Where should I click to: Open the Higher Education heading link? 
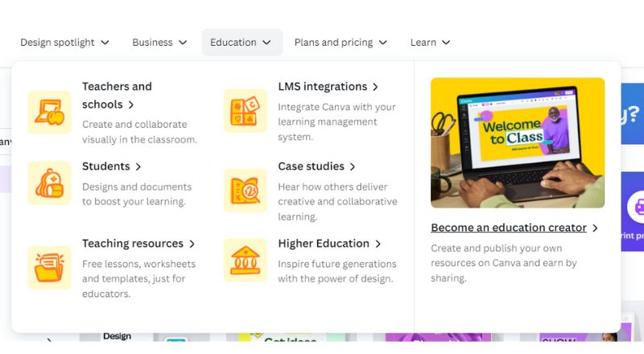pyautogui.click(x=324, y=244)
